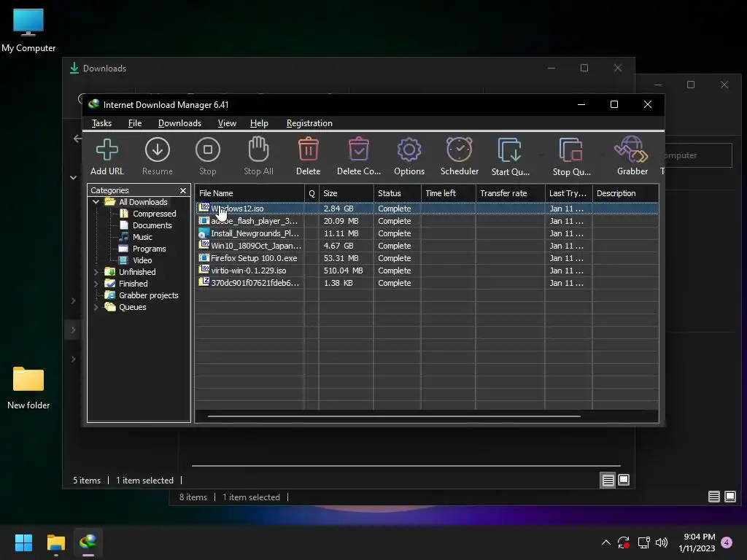Sort by the Description column header
The image size is (747, 560).
tap(625, 193)
